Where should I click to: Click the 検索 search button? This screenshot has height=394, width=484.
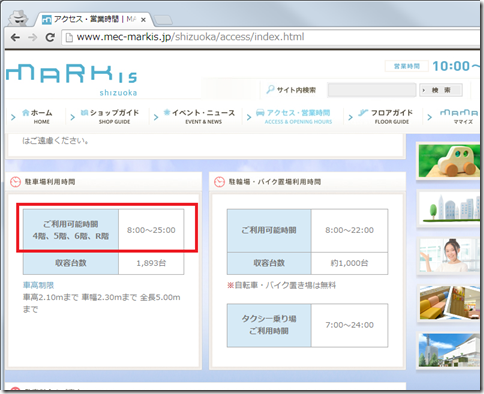[441, 90]
